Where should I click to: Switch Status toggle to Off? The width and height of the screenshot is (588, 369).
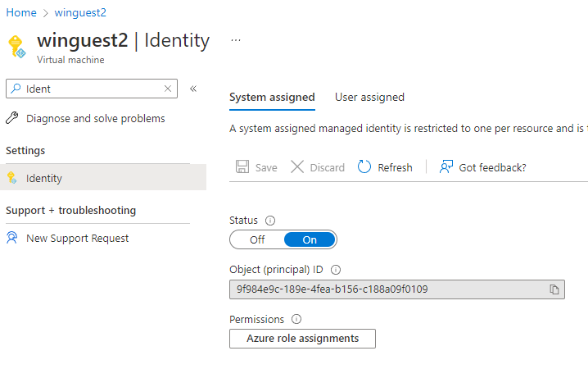tap(257, 239)
